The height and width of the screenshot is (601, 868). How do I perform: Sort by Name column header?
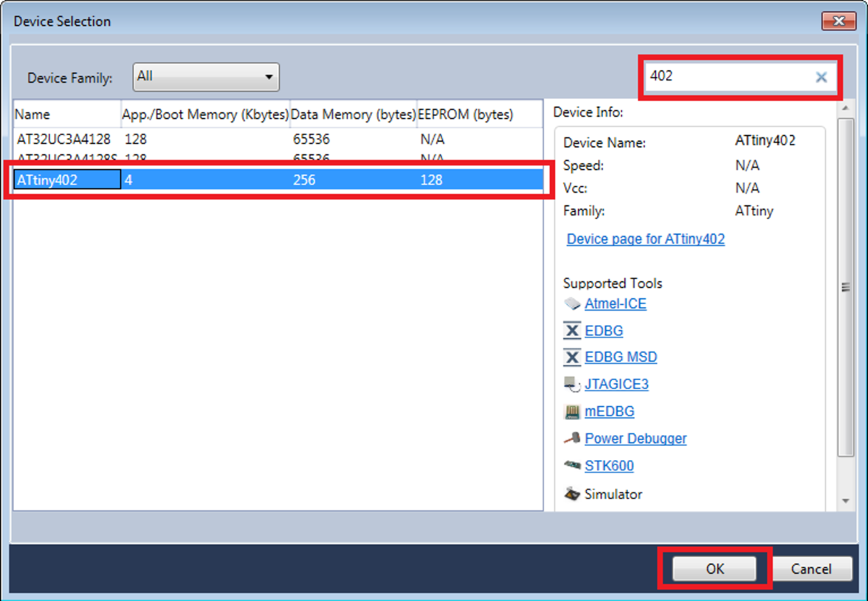67,114
